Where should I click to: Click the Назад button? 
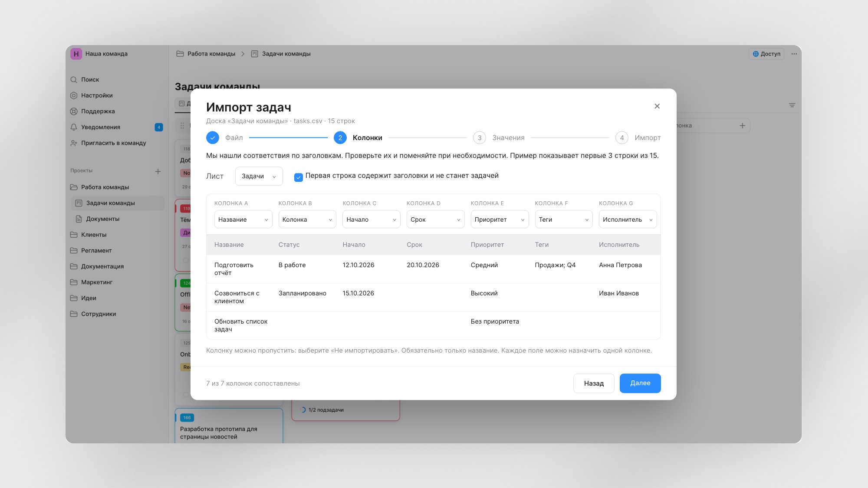[x=594, y=383]
